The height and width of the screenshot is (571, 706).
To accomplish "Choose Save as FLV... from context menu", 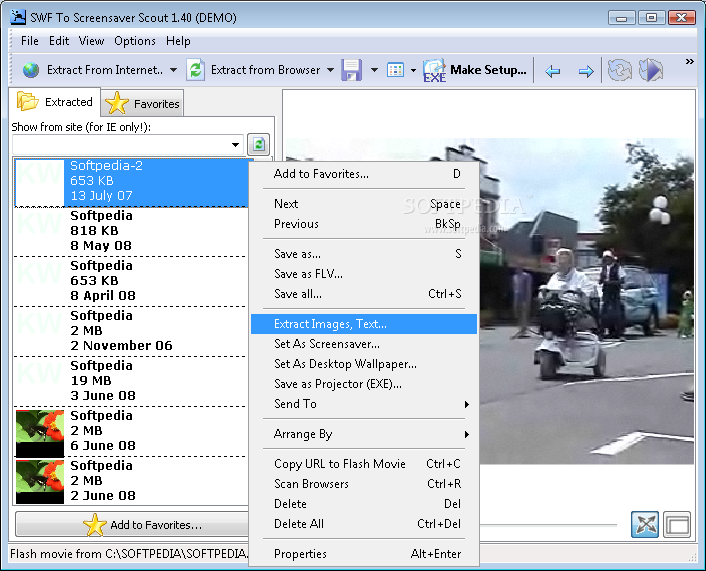I will coord(308,274).
